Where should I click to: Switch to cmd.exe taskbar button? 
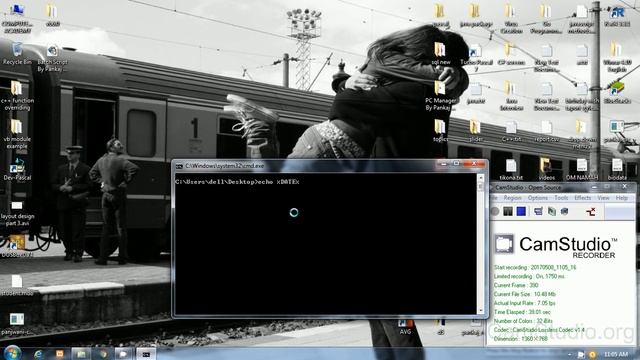click(x=146, y=354)
